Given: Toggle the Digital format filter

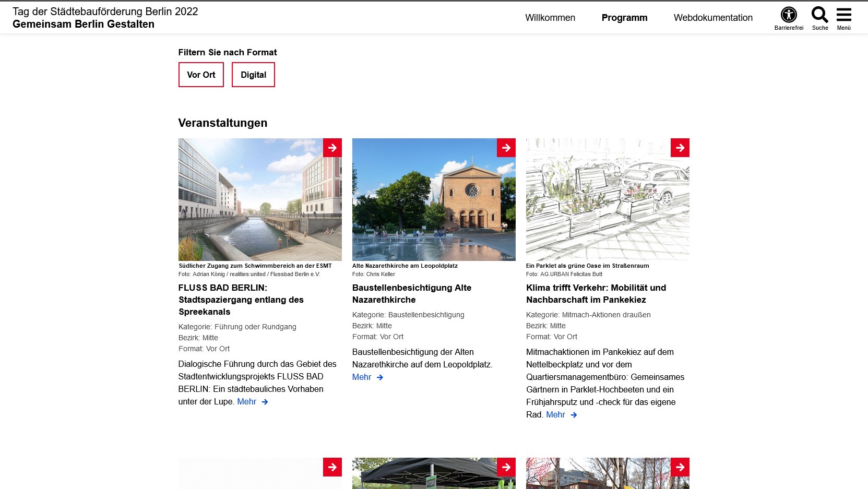Looking at the screenshot, I should [253, 75].
